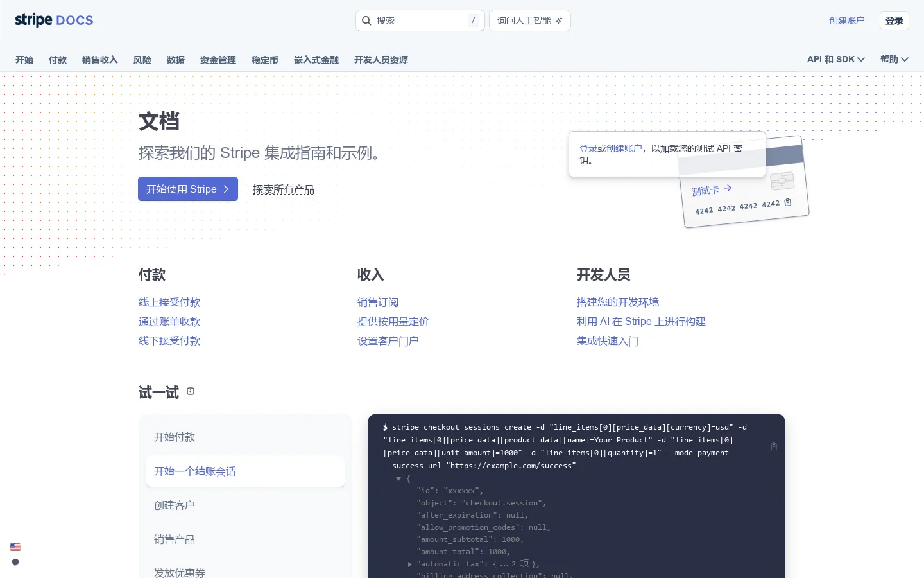Open the feedback speech bubble icon

(x=15, y=563)
